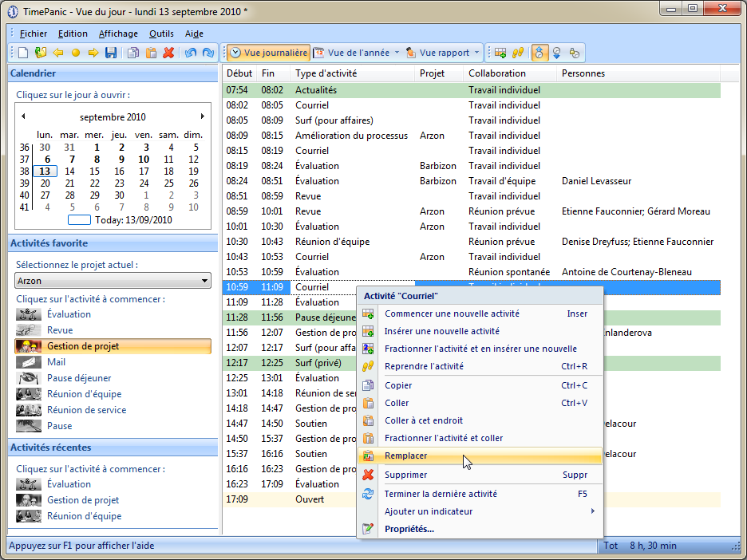Toggle the Vue journalière view button
Image resolution: width=747 pixels, height=560 pixels.
268,53
